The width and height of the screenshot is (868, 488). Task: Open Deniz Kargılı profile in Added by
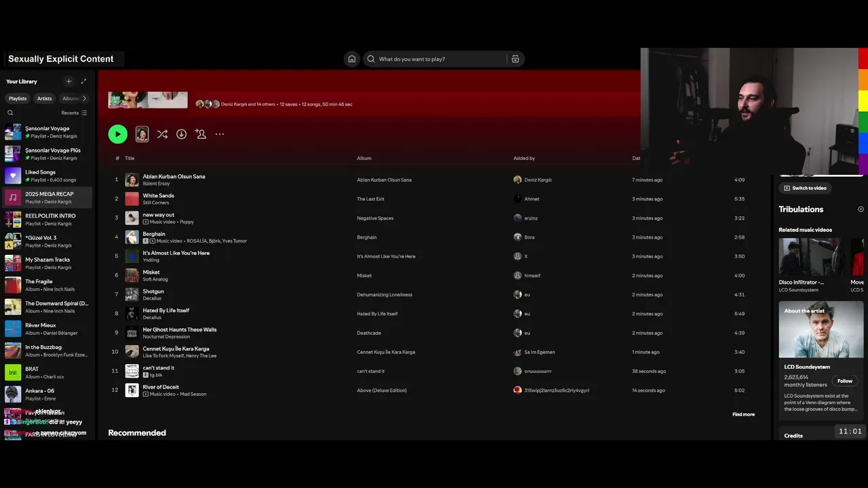click(538, 180)
